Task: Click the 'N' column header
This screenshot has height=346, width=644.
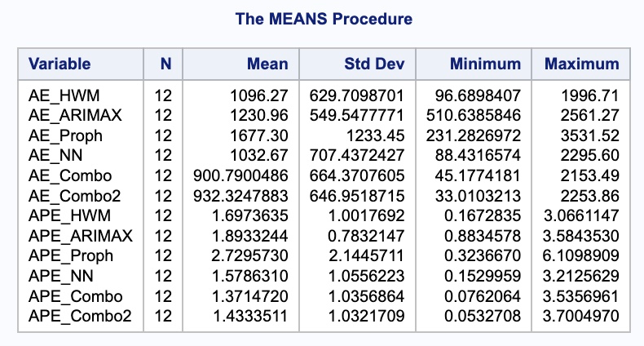Action: click(x=163, y=64)
